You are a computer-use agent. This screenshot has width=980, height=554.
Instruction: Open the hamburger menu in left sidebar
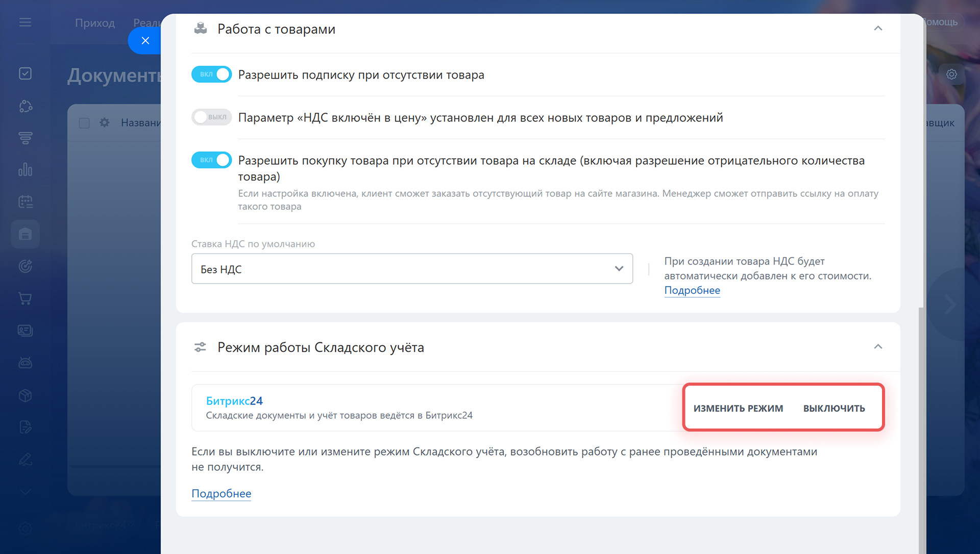click(x=25, y=22)
